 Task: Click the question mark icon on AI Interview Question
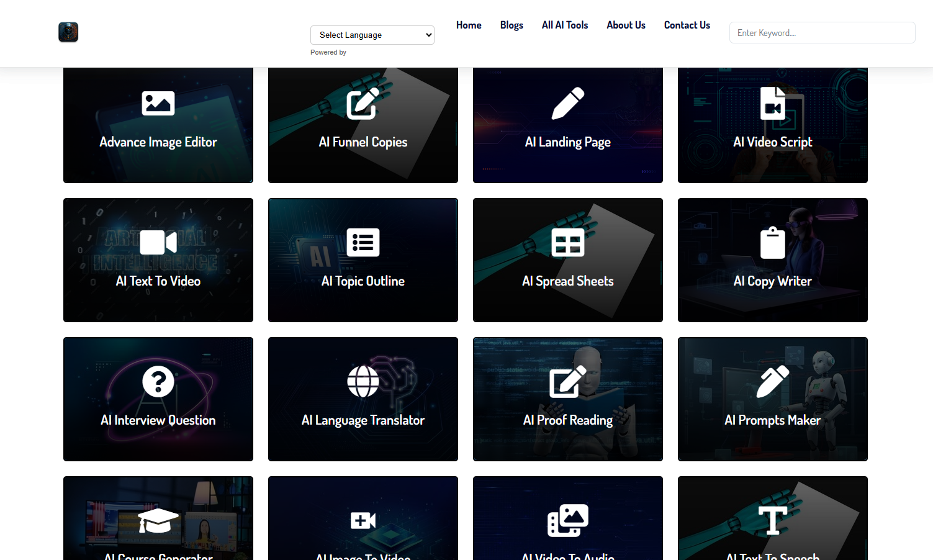158,381
